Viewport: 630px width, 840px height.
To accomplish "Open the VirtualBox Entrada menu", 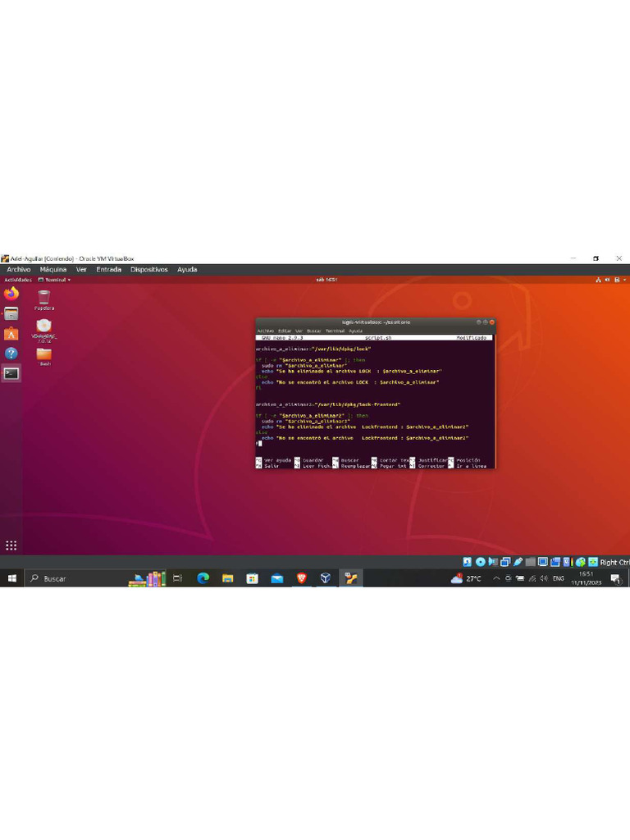I will coord(109,269).
